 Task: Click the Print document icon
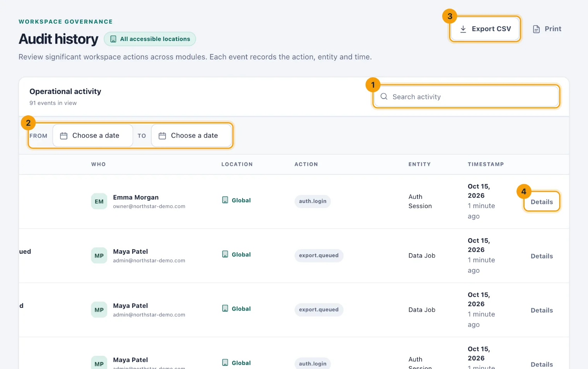click(x=536, y=29)
